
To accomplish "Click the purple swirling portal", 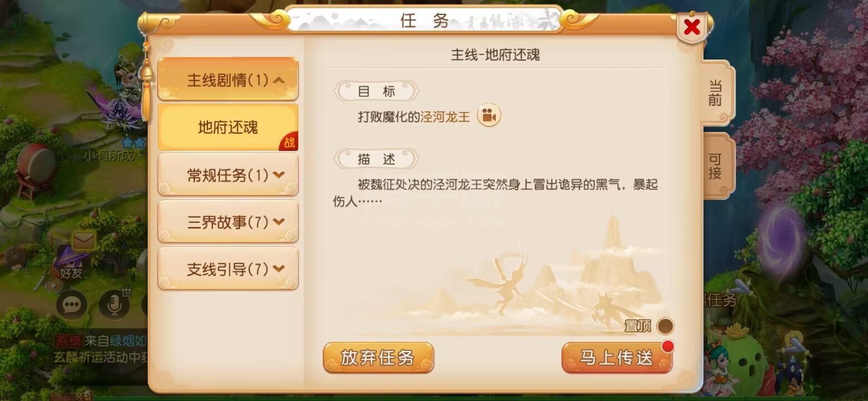I will (x=781, y=236).
